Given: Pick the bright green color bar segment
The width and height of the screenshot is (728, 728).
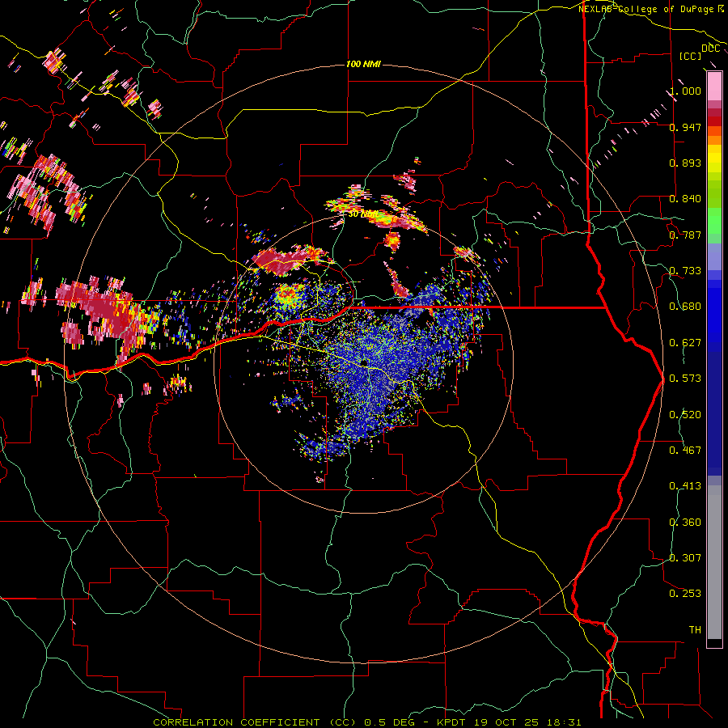Looking at the screenshot, I should (x=714, y=222).
